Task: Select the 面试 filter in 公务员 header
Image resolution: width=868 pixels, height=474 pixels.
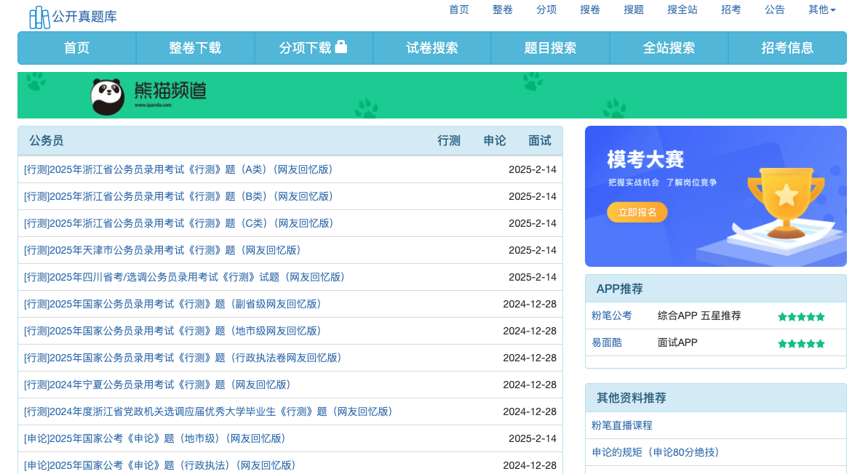Action: click(x=540, y=141)
